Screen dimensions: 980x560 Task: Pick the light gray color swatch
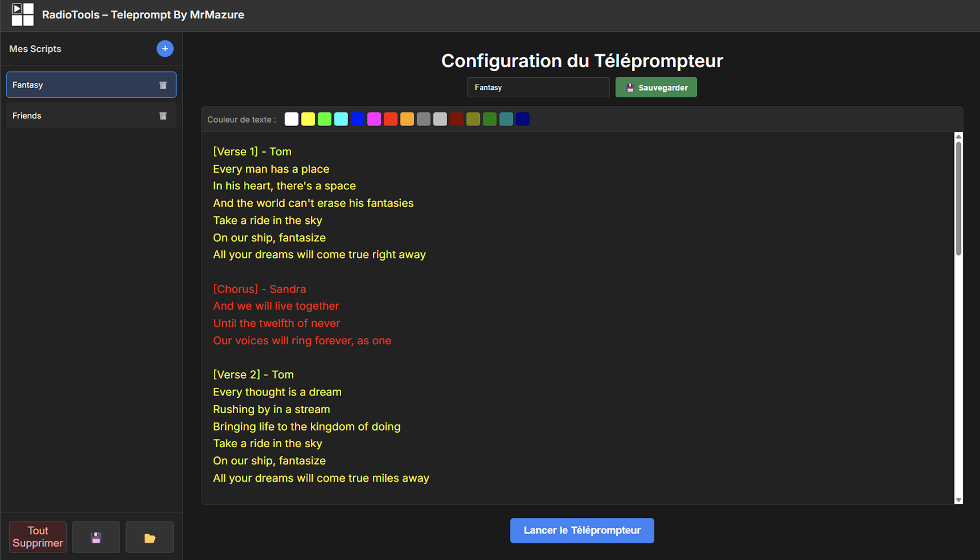pos(440,119)
